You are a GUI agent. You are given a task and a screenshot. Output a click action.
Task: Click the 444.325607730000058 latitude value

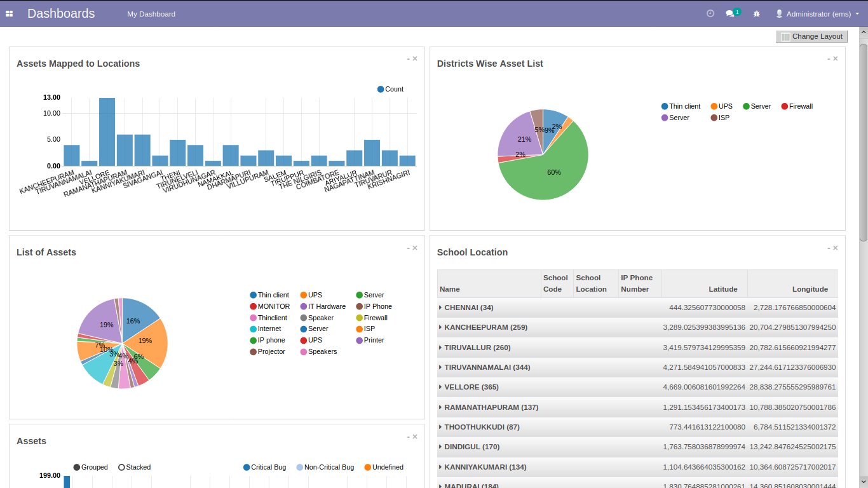(x=707, y=308)
